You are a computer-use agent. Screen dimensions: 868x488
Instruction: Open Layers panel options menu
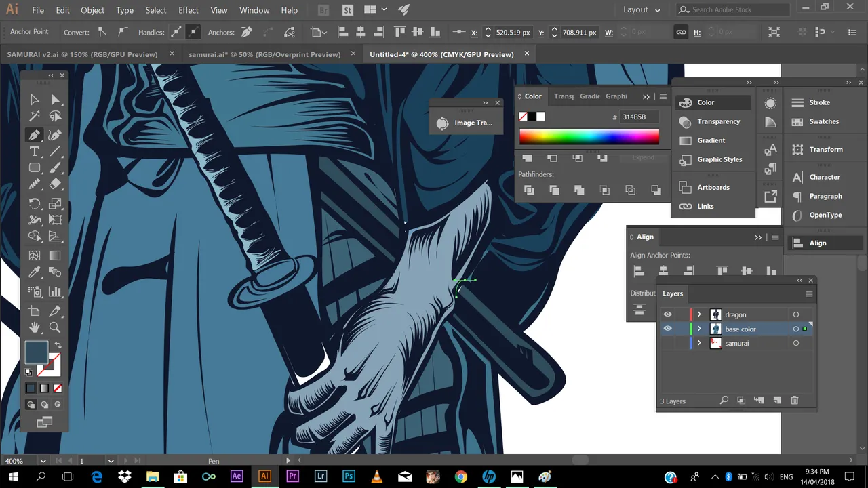tap(808, 293)
